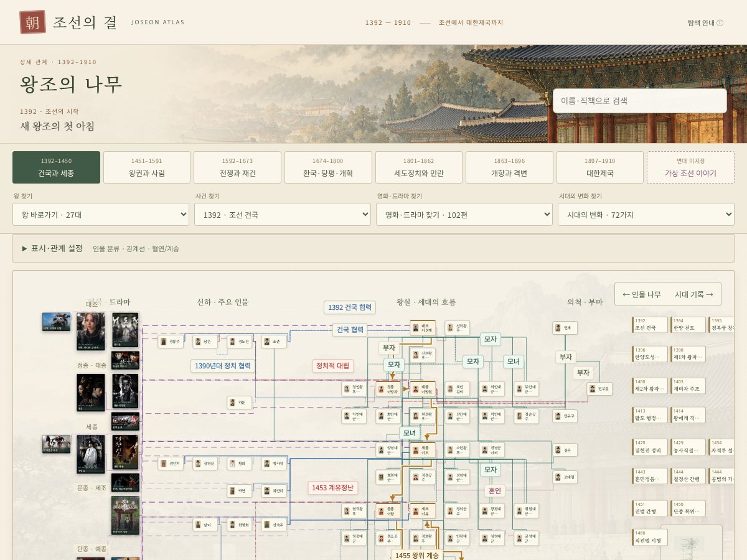Open the 민무질 person node
The image size is (747, 560).
(599, 389)
